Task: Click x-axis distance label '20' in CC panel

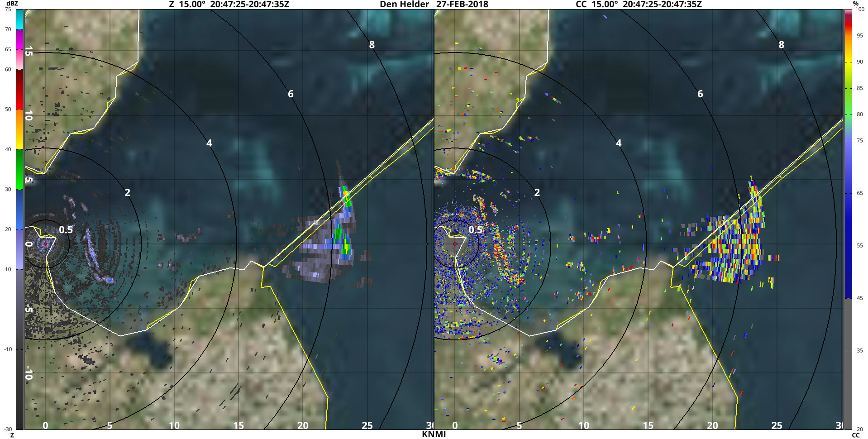Action: point(713,425)
